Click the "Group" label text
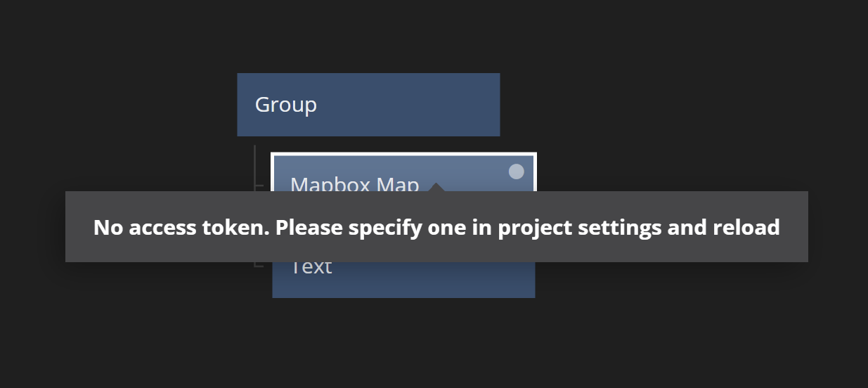This screenshot has width=868, height=388. (x=285, y=105)
